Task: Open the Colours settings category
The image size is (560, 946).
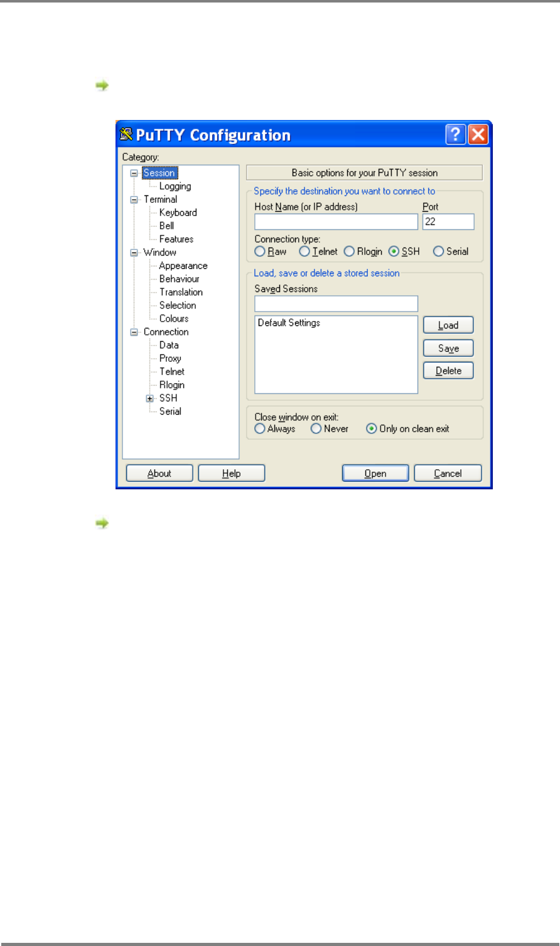Action: [x=174, y=318]
